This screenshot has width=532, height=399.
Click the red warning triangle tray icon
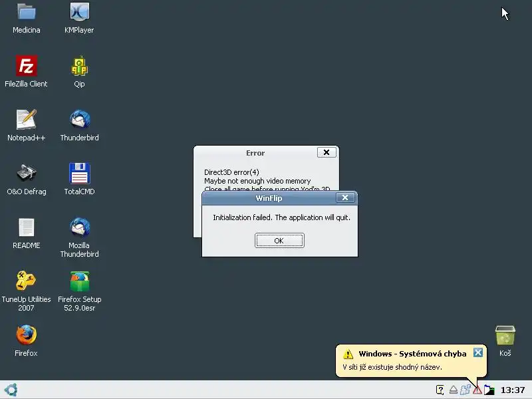[477, 390]
